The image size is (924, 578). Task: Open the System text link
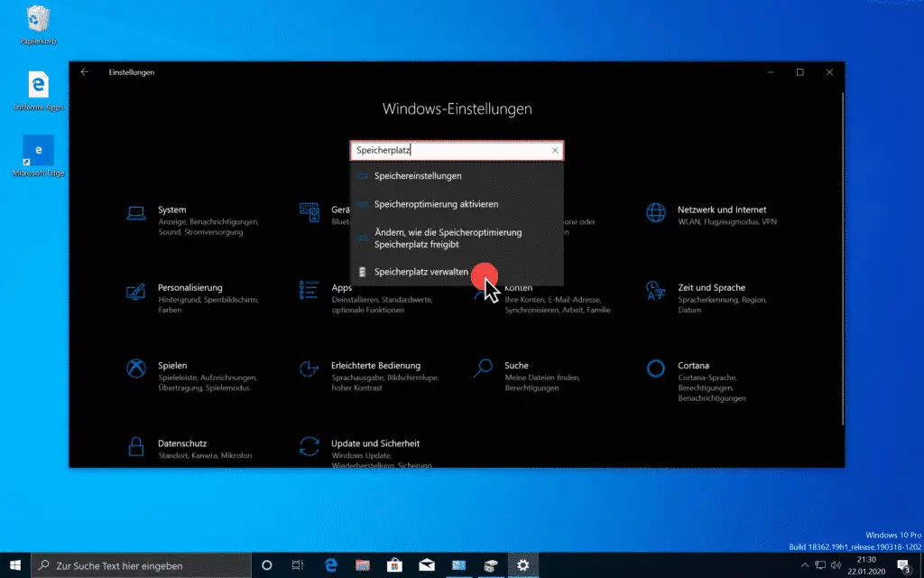tap(172, 210)
